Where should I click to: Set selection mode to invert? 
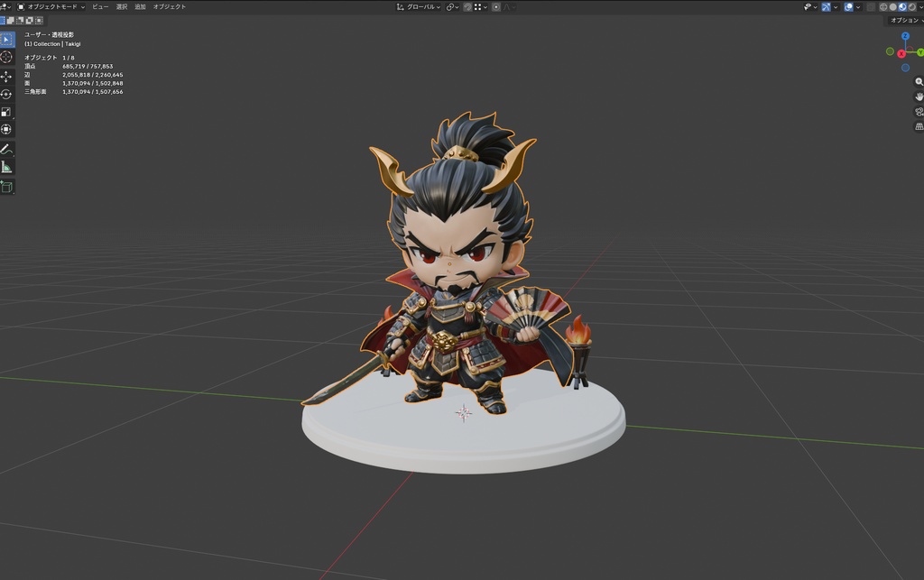point(29,21)
